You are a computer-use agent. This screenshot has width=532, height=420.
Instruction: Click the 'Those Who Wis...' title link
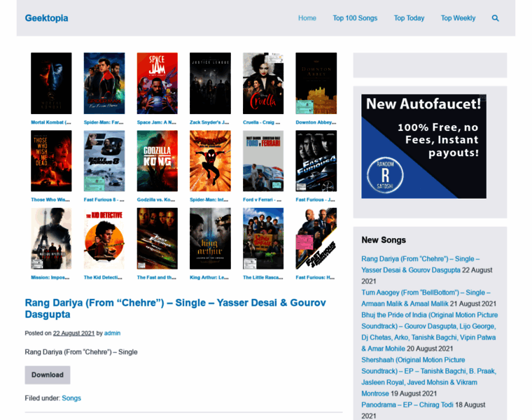[x=50, y=199]
